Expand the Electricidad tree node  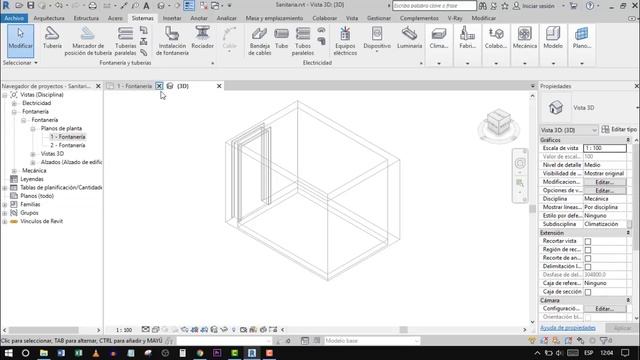(14, 103)
